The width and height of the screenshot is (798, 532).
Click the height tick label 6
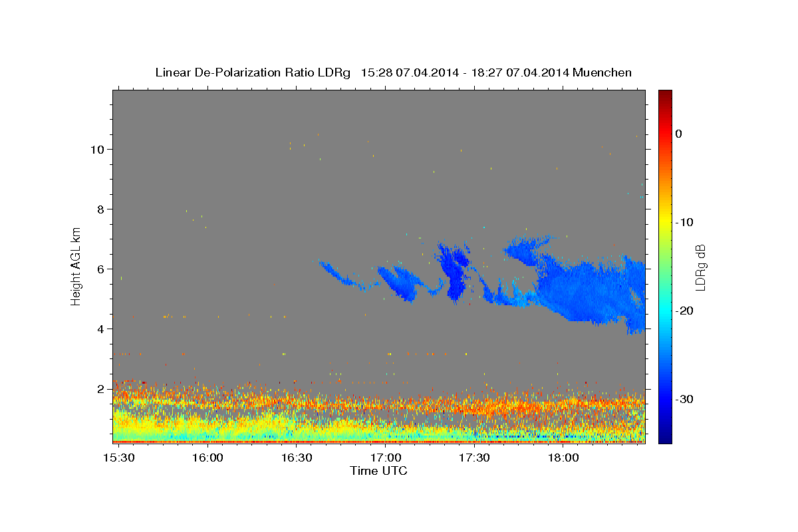(x=100, y=269)
